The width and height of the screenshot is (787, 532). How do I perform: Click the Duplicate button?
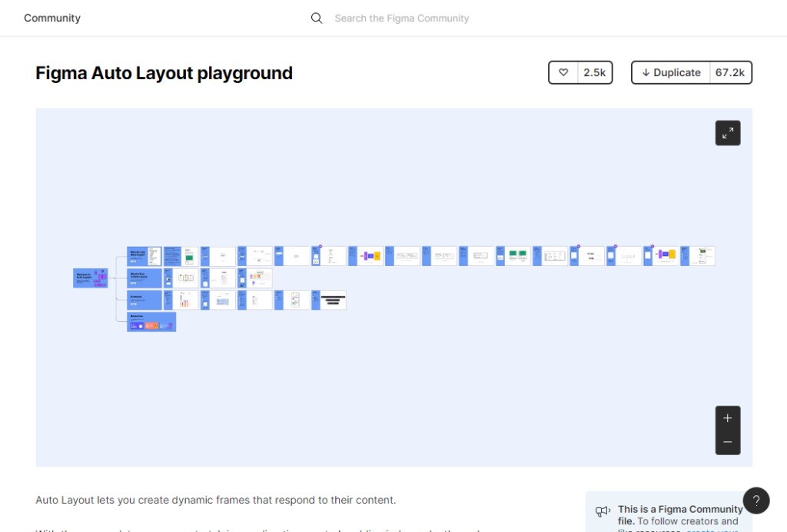pos(671,72)
